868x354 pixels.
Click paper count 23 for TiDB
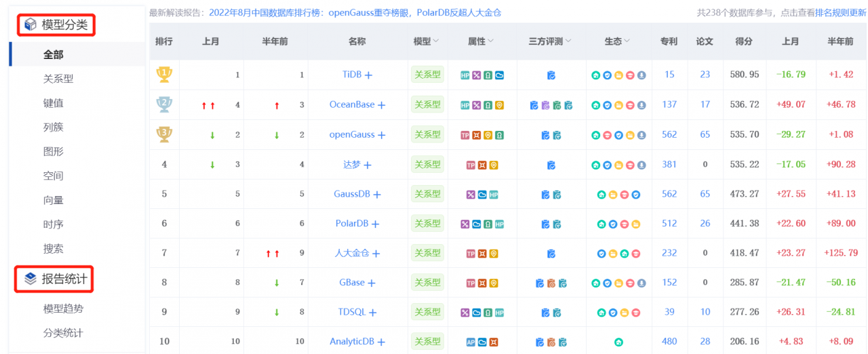(705, 75)
